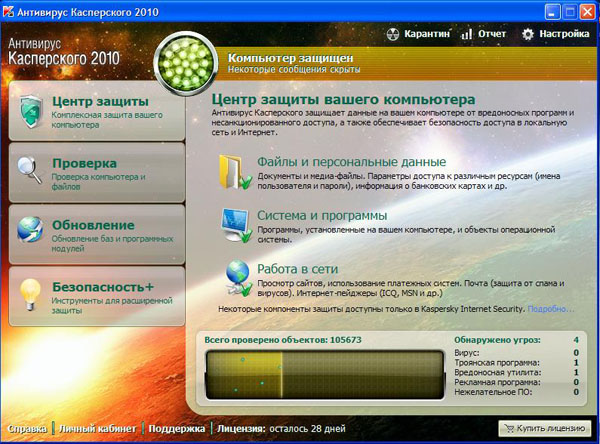The width and height of the screenshot is (600, 444).
Task: Open the Обновление section
Action: 97,234
